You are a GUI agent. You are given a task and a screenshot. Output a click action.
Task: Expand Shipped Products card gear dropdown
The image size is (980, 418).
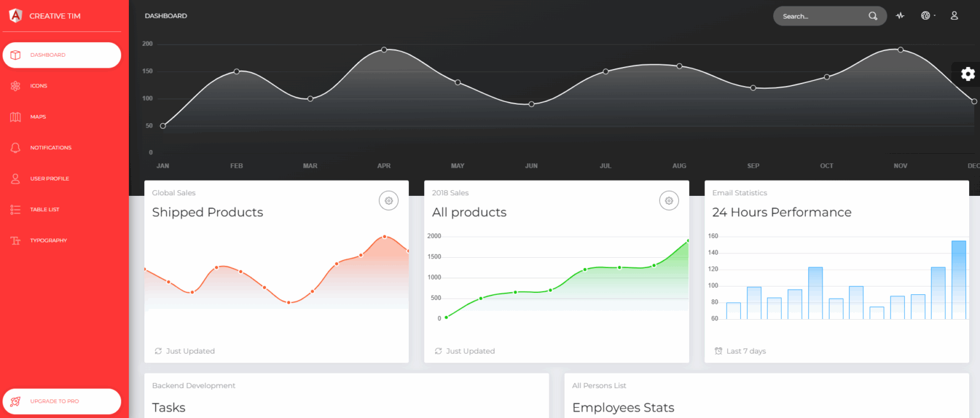(389, 201)
